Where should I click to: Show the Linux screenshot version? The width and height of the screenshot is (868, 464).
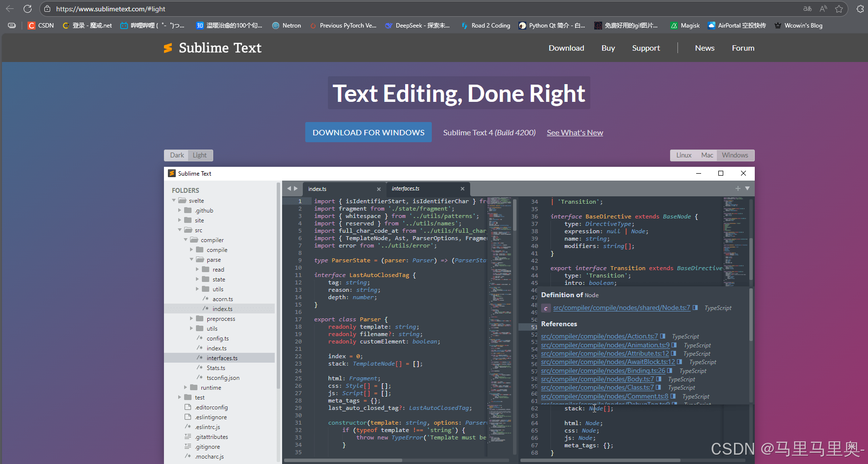(x=683, y=155)
